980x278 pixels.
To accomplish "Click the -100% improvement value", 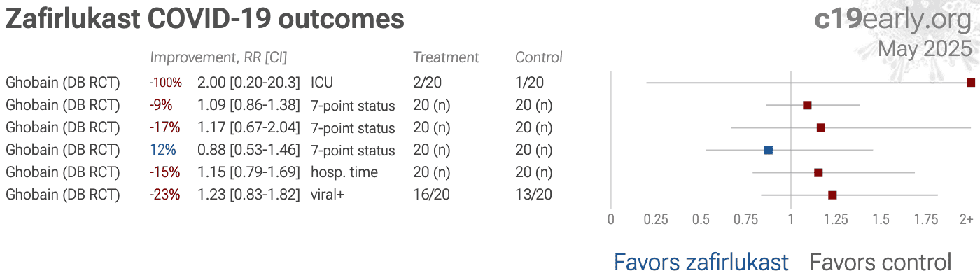I will [165, 83].
